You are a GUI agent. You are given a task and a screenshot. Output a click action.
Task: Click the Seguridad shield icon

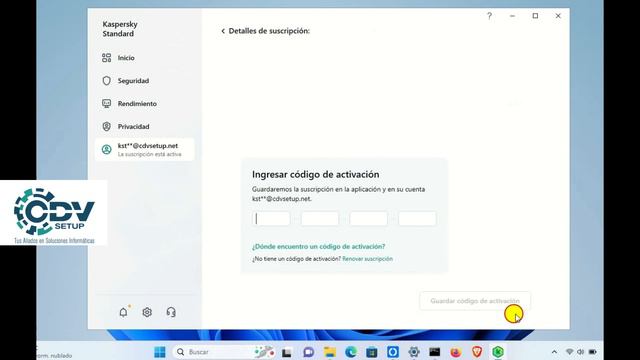pyautogui.click(x=107, y=81)
